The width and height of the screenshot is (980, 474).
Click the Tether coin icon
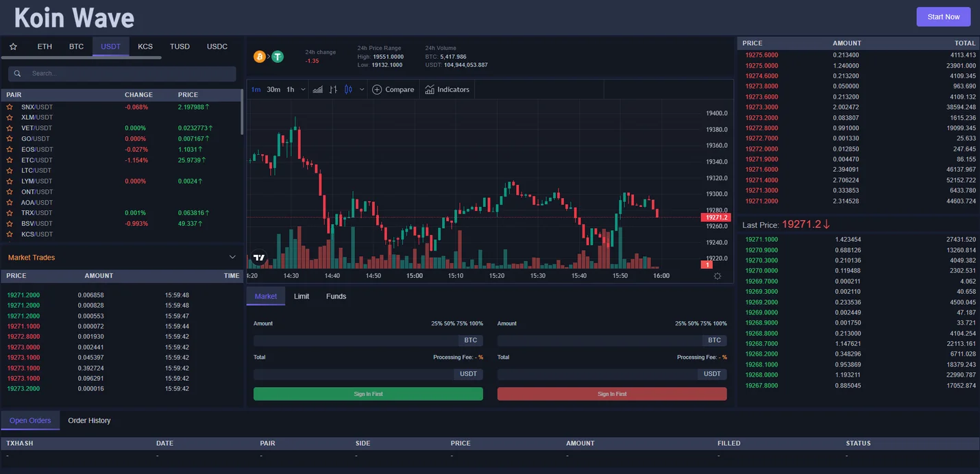[278, 56]
